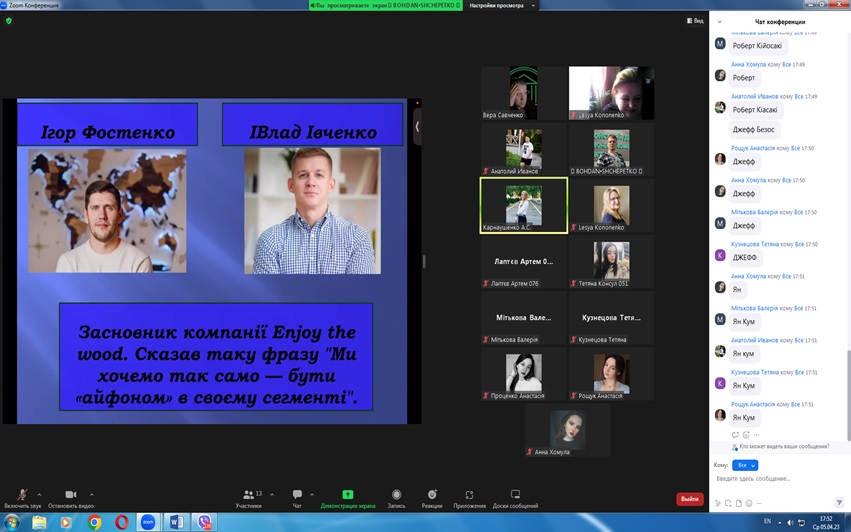The image size is (851, 532).
Task: Click Кто может видеть ваши сообщения link
Action: [x=784, y=447]
